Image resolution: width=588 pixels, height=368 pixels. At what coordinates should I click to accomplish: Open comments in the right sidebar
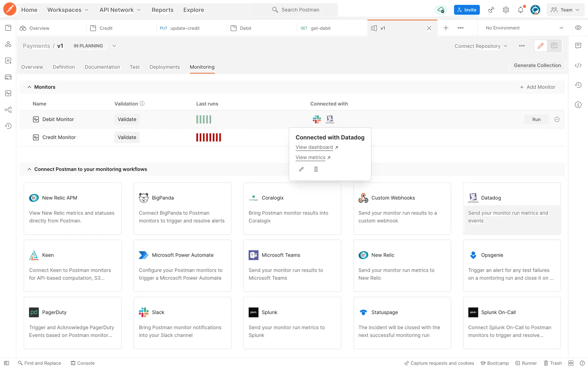pyautogui.click(x=578, y=46)
